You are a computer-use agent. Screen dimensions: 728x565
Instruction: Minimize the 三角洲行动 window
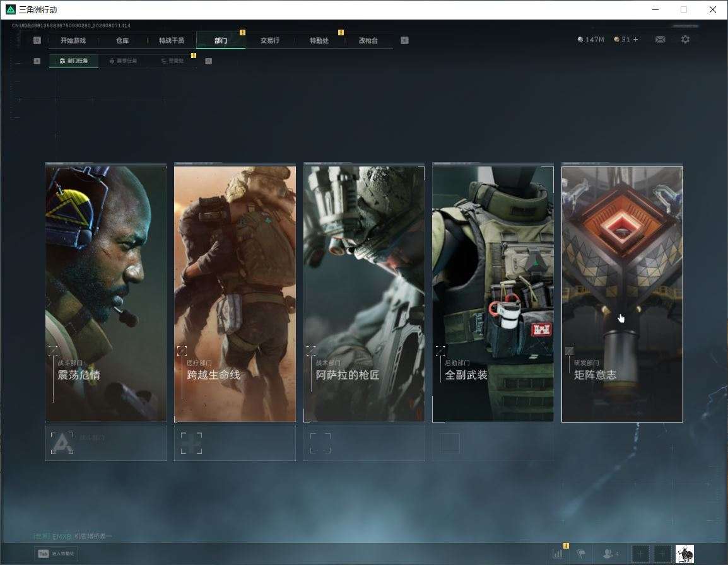[655, 9]
